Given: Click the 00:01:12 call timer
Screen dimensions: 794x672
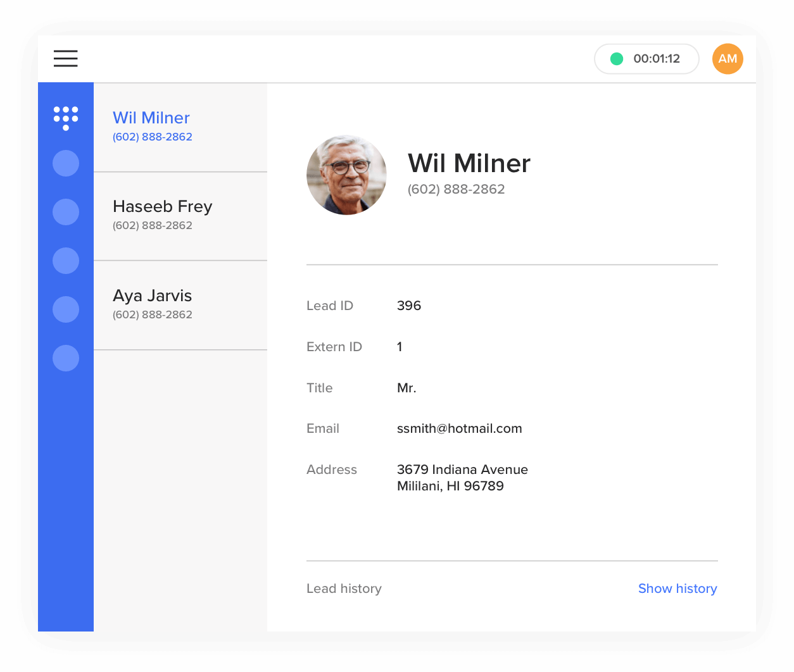Looking at the screenshot, I should (657, 59).
